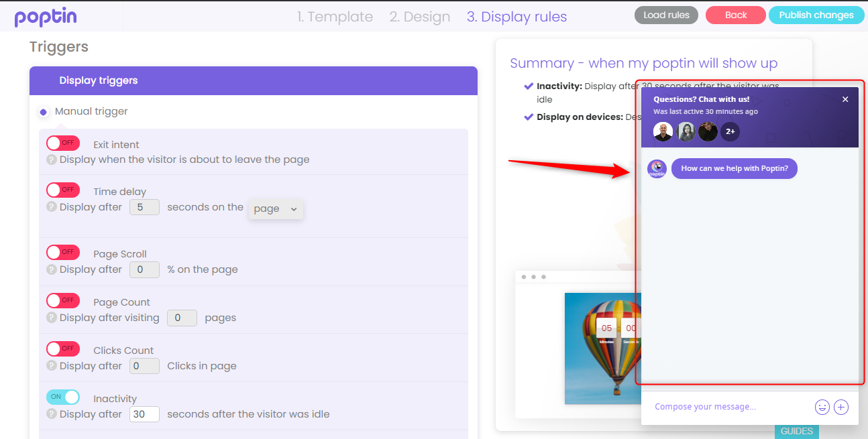Click the Page Count pages field
Image resolution: width=868 pixels, height=439 pixels.
tap(182, 318)
